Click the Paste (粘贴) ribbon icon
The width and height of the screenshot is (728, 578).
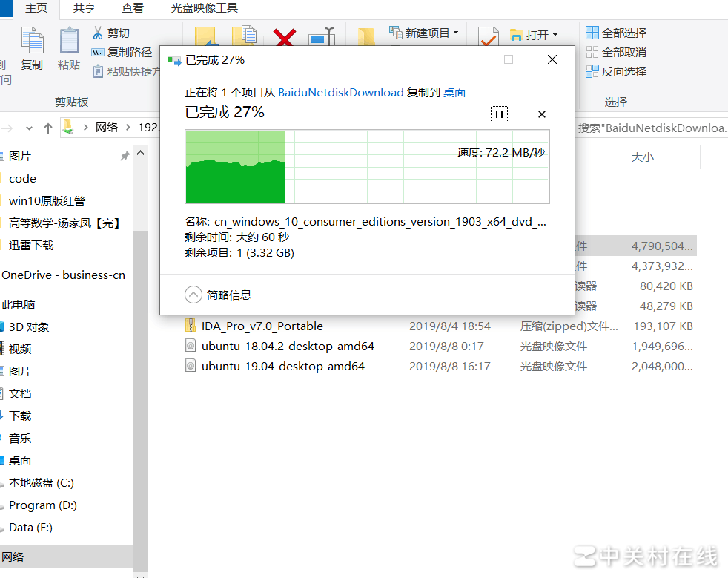point(69,48)
